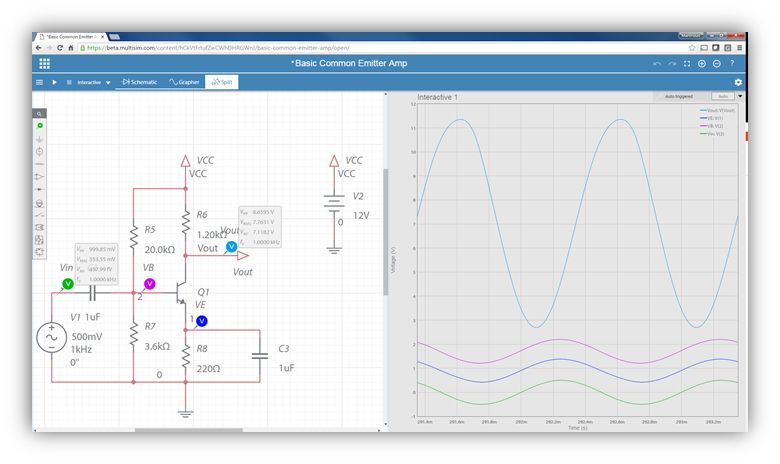The image size is (780, 464).
Task: Toggle zoom to fit fullscreen icon
Action: click(x=687, y=64)
